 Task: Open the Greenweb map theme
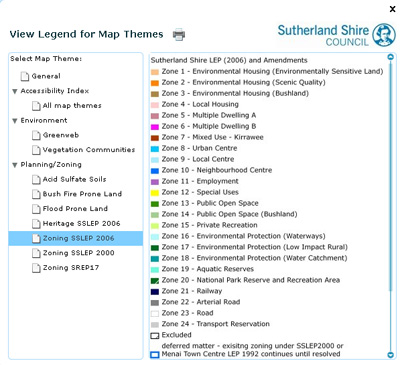61,135
